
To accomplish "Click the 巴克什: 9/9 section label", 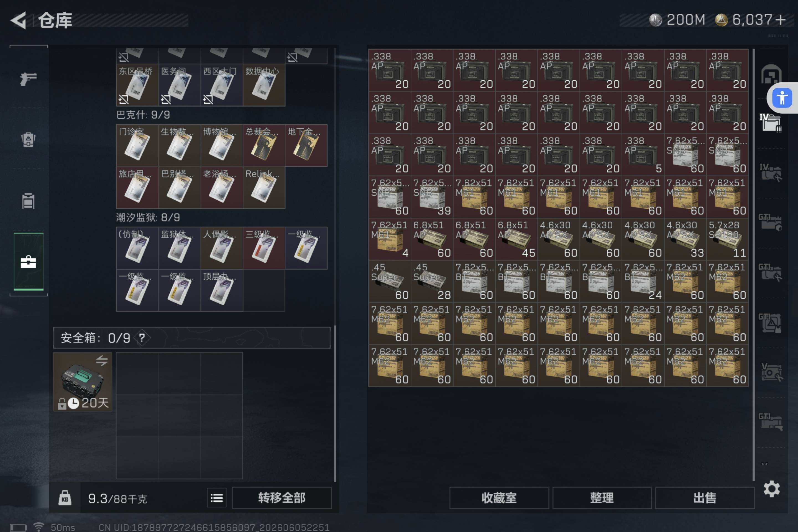I will (143, 115).
